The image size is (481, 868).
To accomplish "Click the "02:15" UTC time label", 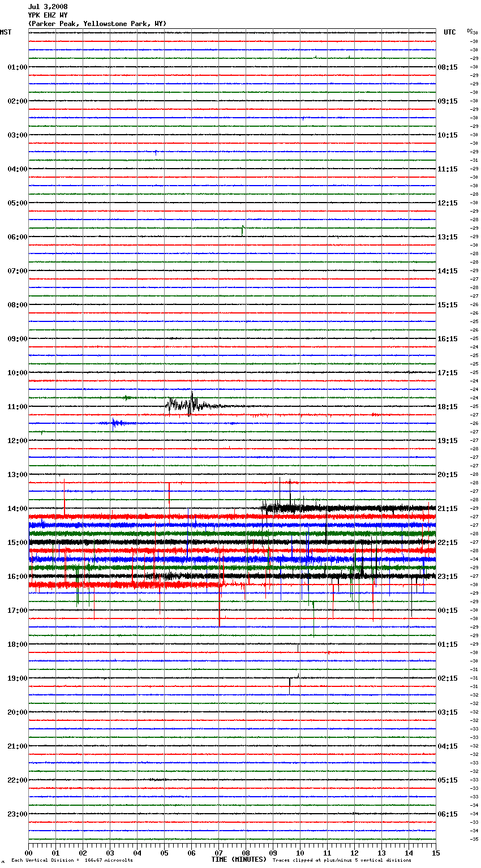I will pyautogui.click(x=448, y=678).
